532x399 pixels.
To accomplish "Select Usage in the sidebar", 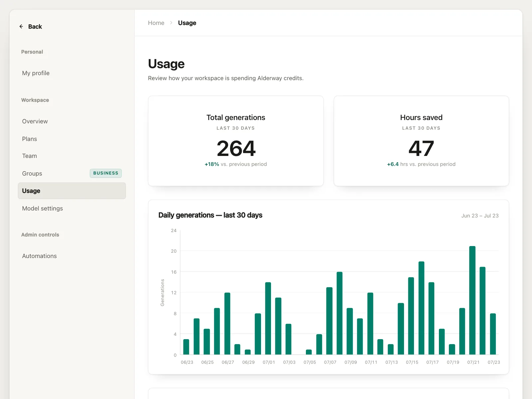I will [x=72, y=191].
